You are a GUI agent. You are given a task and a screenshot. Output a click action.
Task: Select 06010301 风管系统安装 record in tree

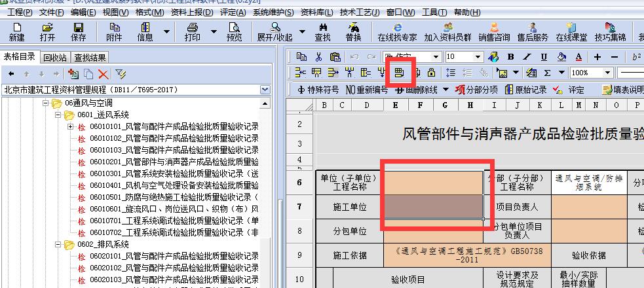click(x=174, y=173)
